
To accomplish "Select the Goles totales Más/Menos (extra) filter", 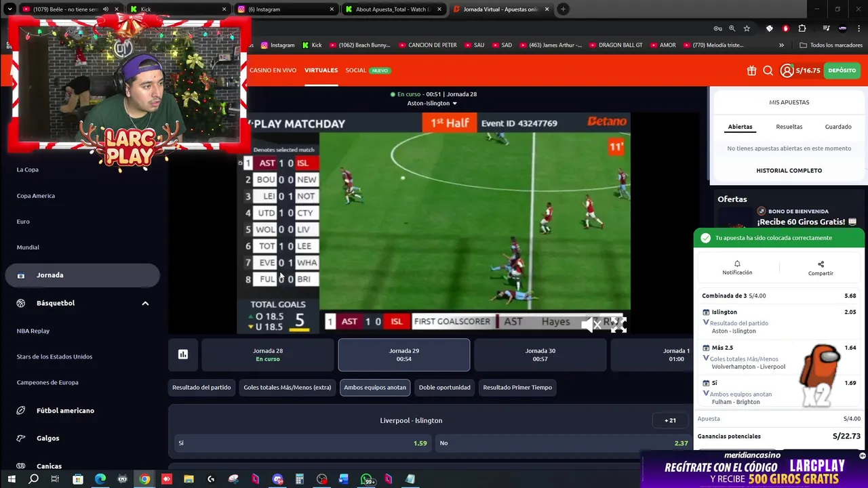I will click(288, 388).
